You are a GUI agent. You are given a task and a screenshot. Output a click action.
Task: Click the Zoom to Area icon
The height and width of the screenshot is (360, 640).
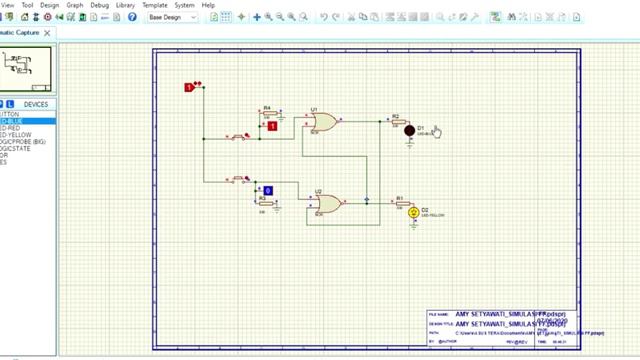[303, 17]
